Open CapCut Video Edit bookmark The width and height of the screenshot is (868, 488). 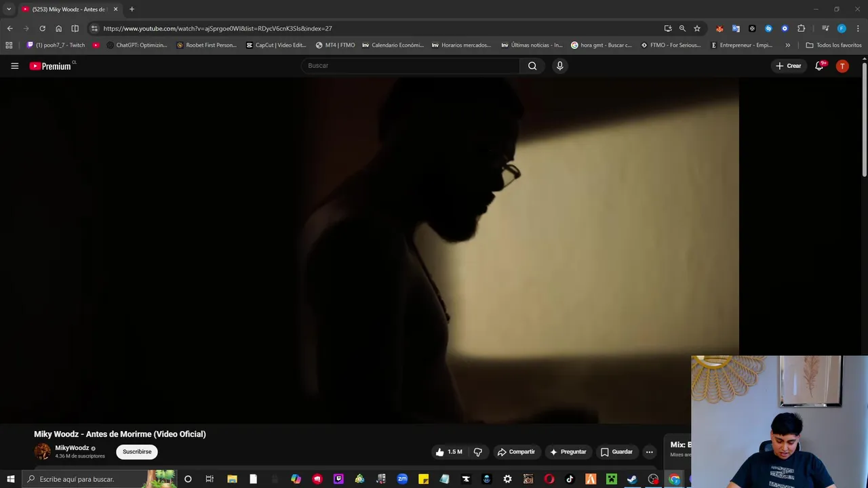[277, 45]
